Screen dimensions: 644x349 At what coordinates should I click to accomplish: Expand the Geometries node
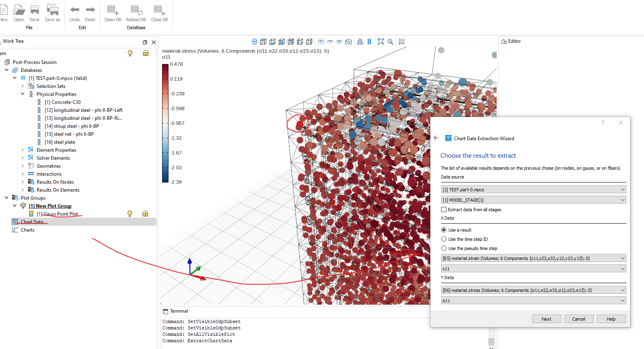tap(22, 166)
